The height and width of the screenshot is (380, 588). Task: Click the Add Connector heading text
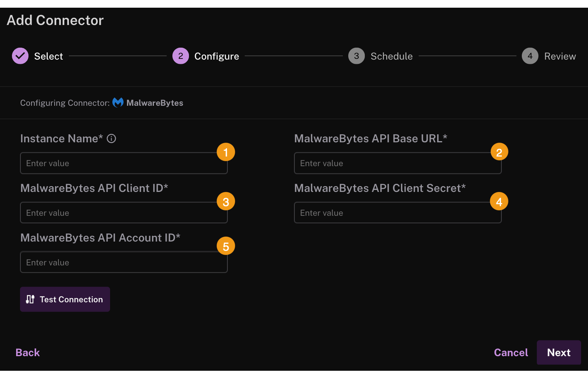pyautogui.click(x=55, y=20)
